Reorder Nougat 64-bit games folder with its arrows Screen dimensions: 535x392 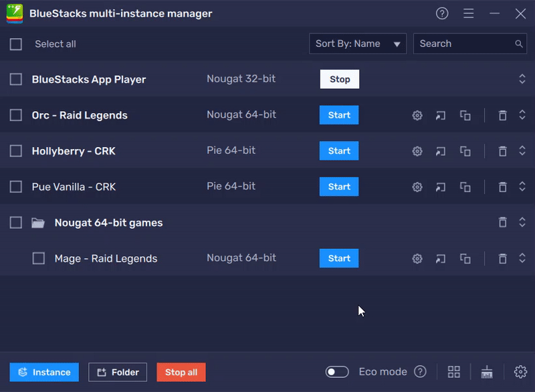point(522,222)
